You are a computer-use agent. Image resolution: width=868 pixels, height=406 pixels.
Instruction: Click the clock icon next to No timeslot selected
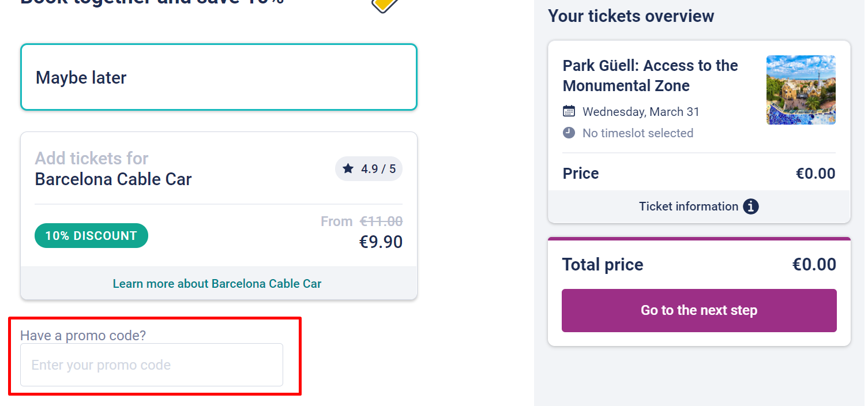point(569,133)
